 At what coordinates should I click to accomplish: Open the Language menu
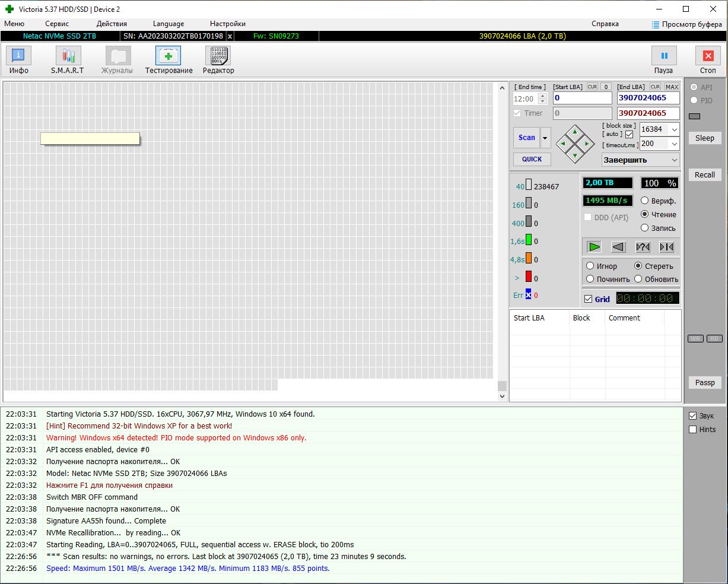(168, 24)
